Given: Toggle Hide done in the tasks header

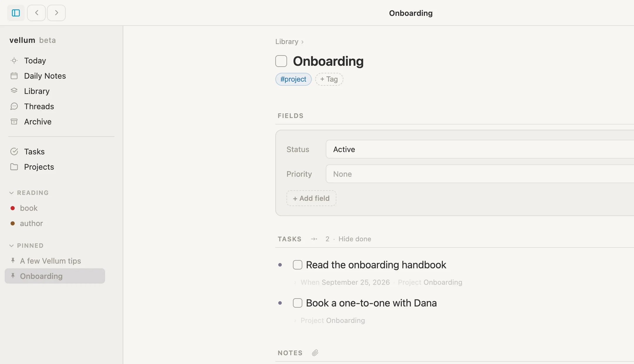Looking at the screenshot, I should tap(355, 239).
